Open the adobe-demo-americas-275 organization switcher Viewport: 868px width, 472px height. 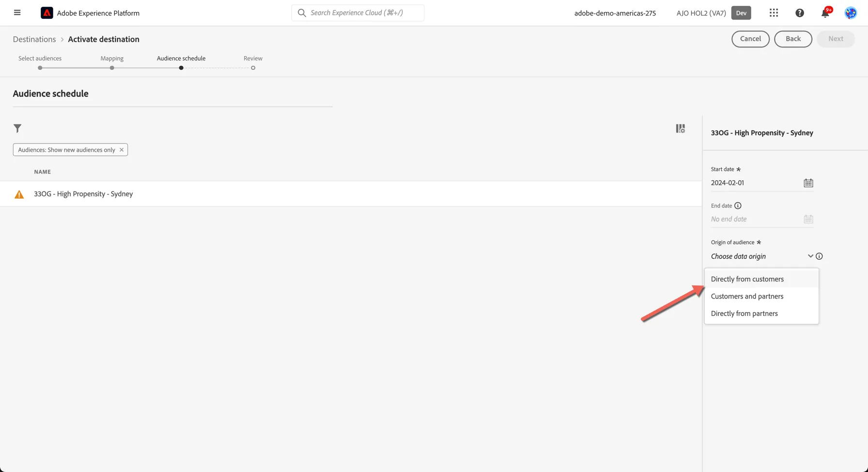coord(615,13)
